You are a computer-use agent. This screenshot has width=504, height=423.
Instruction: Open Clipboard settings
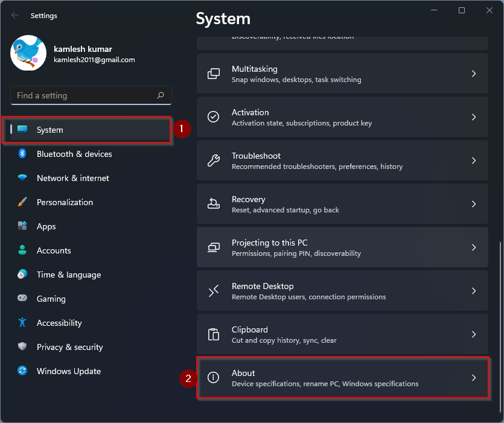342,334
